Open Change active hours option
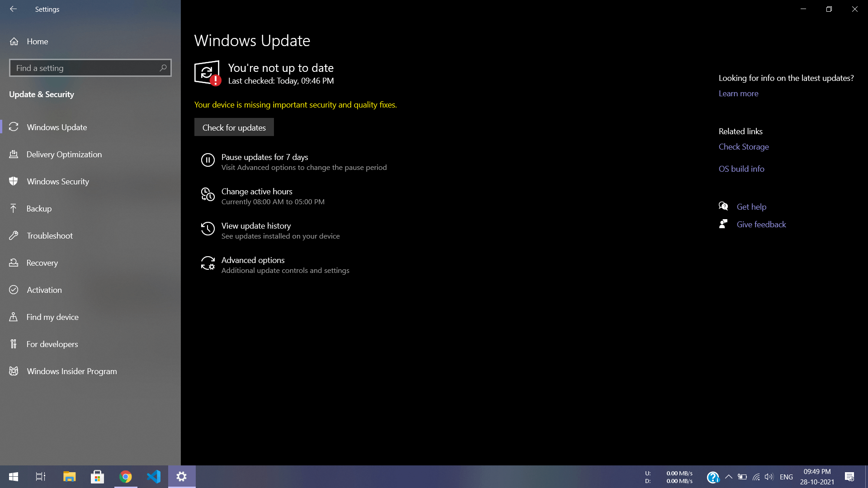The height and width of the screenshot is (488, 868). click(x=263, y=196)
